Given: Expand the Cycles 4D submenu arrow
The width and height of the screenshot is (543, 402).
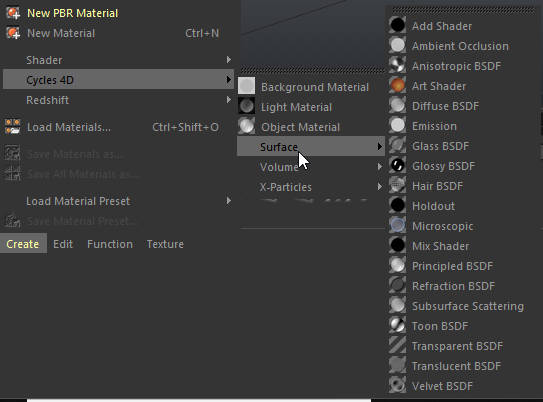Looking at the screenshot, I should point(229,80).
